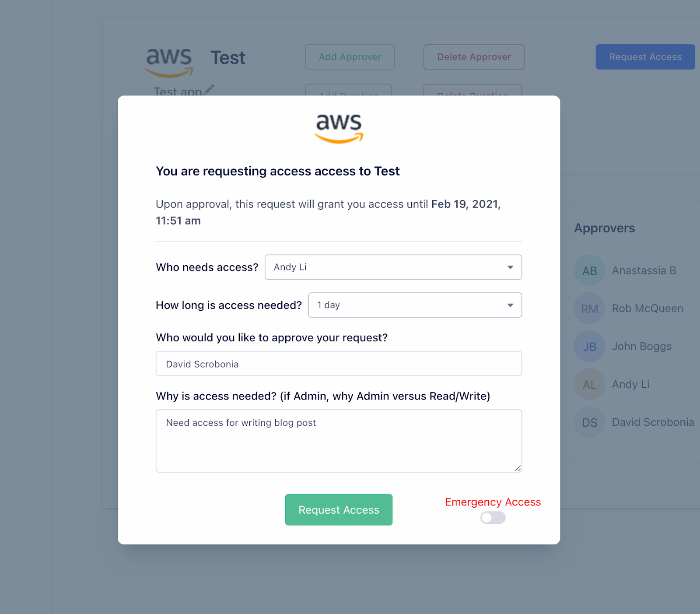Select John Boggs's avatar circle
This screenshot has height=614, width=700.
[589, 346]
